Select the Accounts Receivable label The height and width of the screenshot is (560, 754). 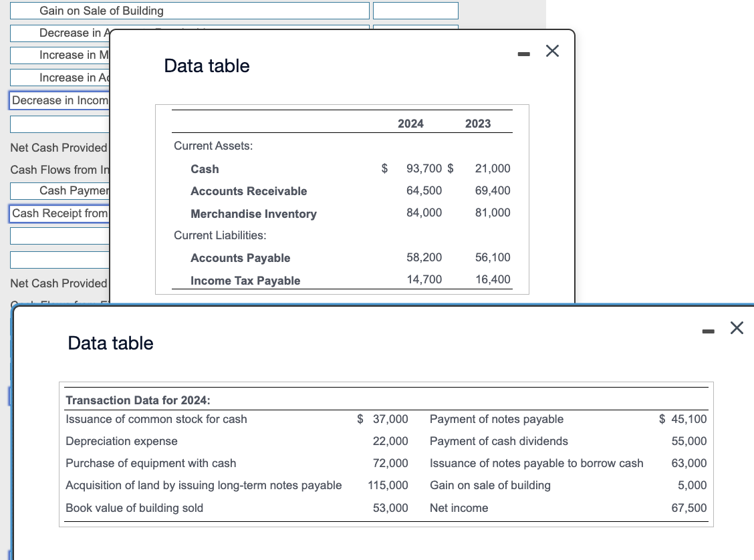(x=249, y=191)
